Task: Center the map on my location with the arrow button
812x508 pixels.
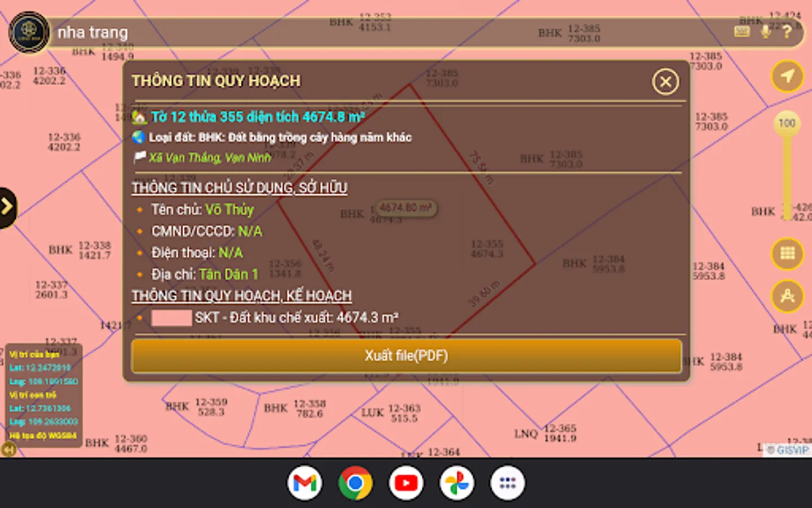Action: [787, 76]
